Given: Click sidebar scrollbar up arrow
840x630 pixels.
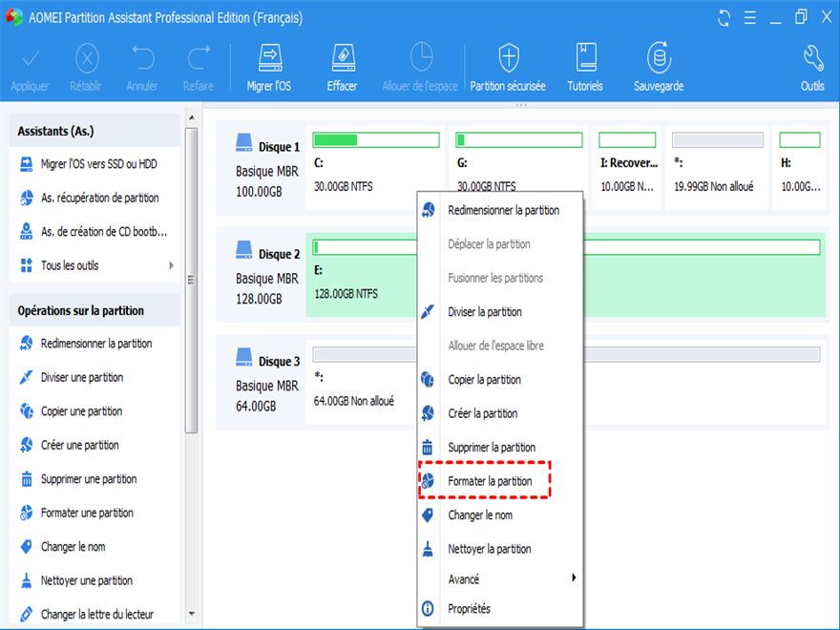Looking at the screenshot, I should [192, 117].
